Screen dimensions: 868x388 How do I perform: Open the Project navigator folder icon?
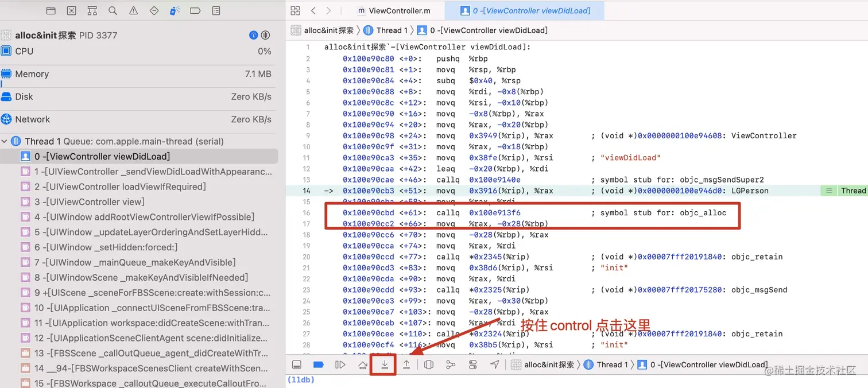point(51,11)
